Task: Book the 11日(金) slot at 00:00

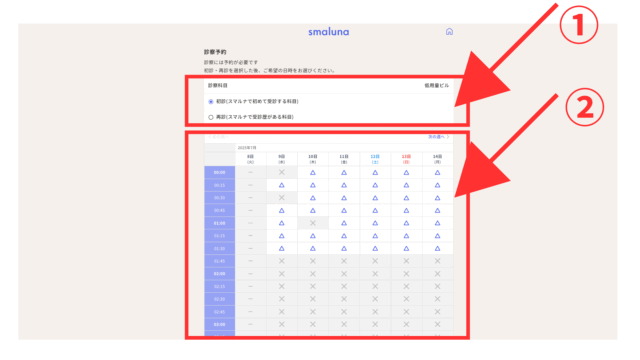Action: pyautogui.click(x=344, y=173)
